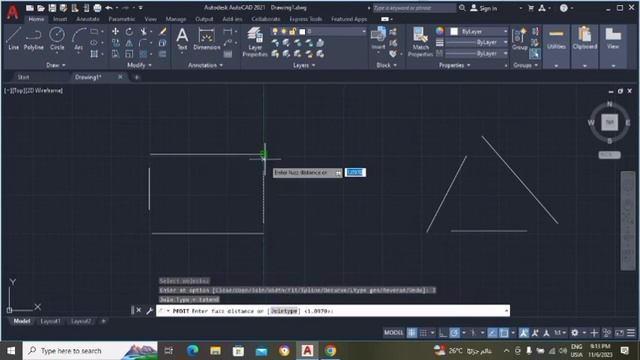Screen dimensions: 640x360
Task: Toggle layer on/off lightbulb in Layers panel
Action: [x=275, y=31]
